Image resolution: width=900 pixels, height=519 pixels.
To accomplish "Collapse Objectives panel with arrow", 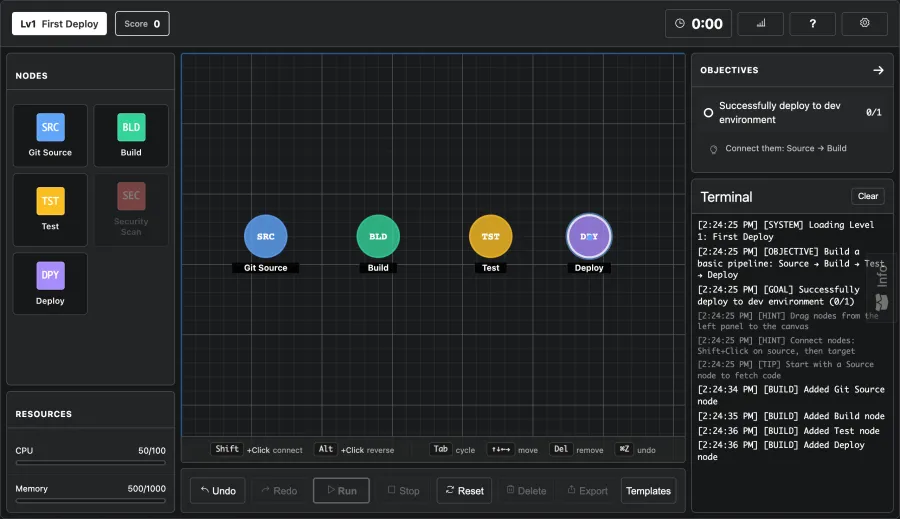I will point(878,70).
